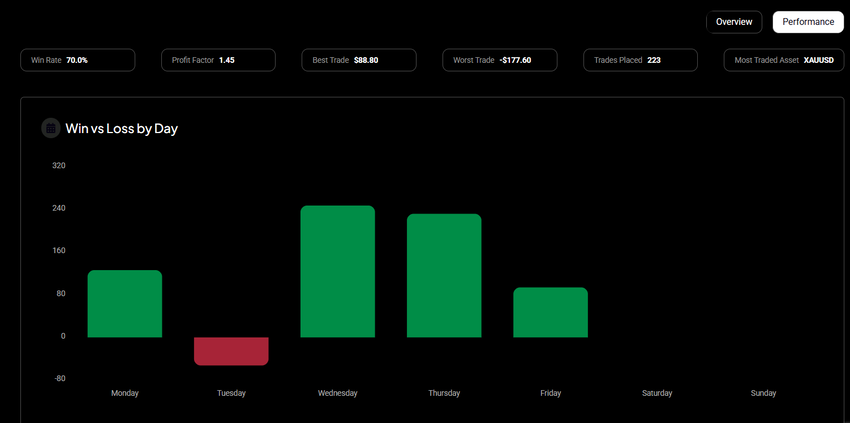Viewport: 850px width, 423px height.
Task: Click the tallest green Wednesday bar
Action: pyautogui.click(x=337, y=272)
